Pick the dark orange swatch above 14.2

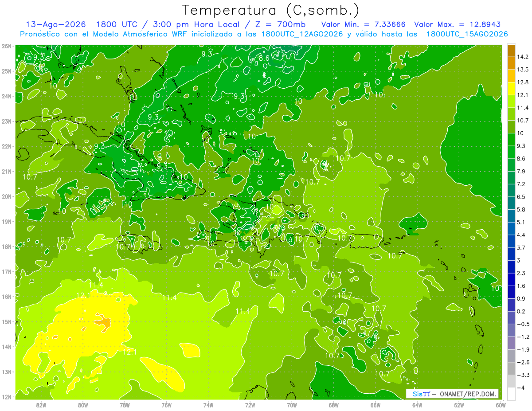coord(511,51)
